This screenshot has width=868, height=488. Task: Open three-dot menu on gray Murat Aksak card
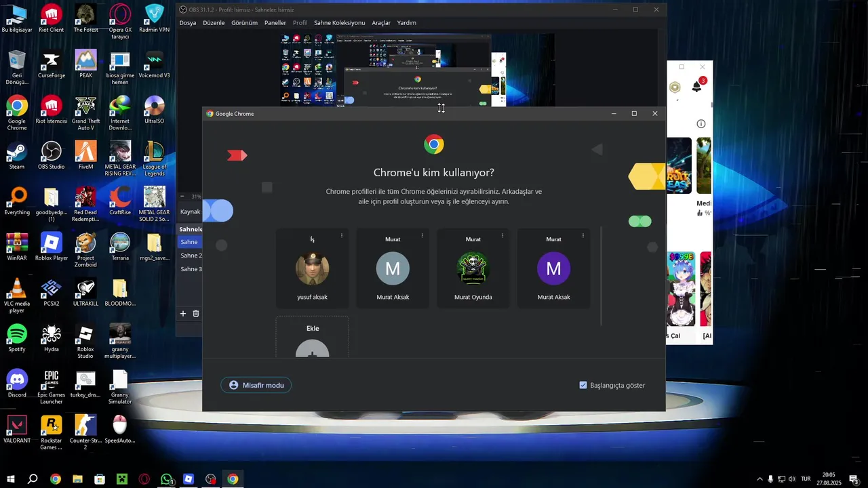click(422, 236)
